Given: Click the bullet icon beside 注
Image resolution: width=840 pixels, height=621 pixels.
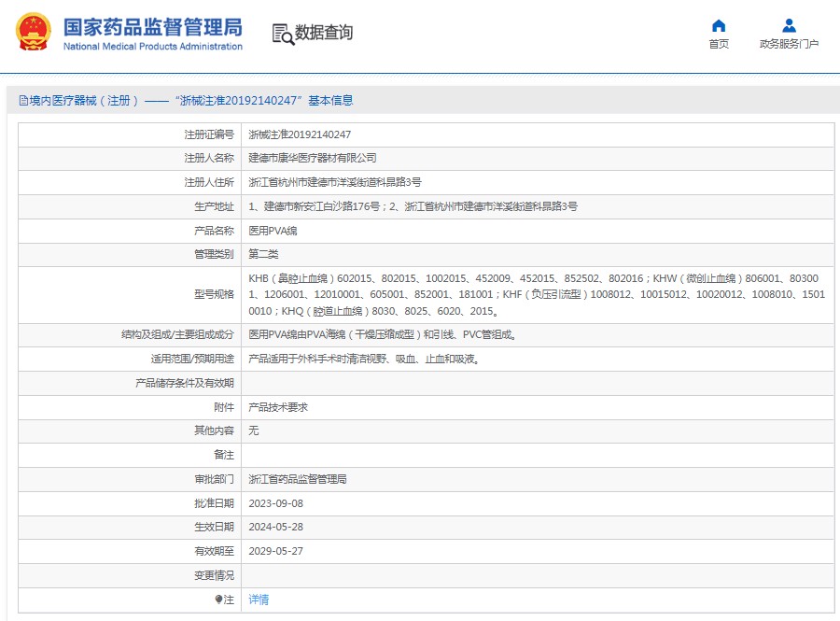Looking at the screenshot, I should coord(218,599).
